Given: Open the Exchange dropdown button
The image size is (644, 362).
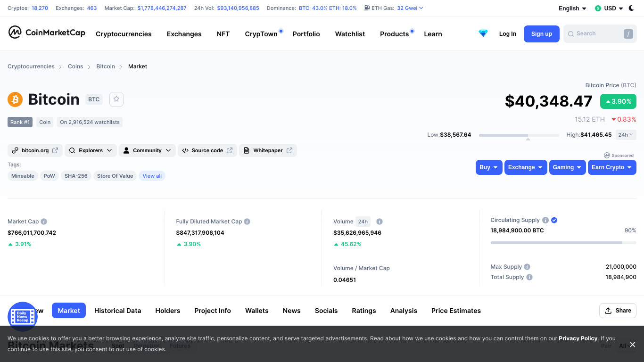Looking at the screenshot, I should click(526, 167).
